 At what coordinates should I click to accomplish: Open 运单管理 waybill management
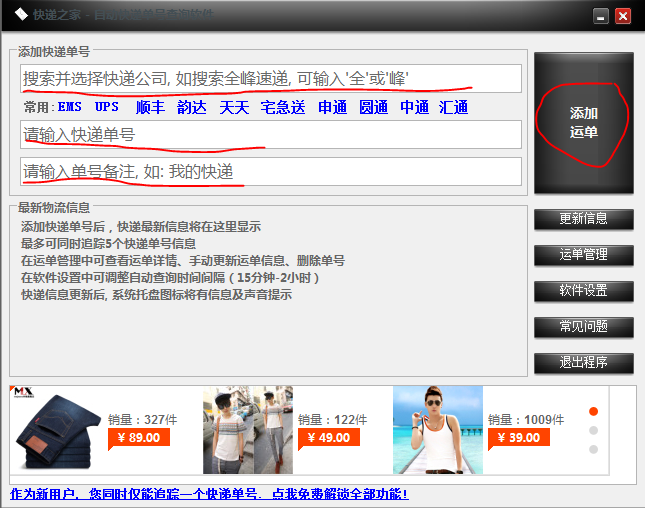click(x=584, y=255)
